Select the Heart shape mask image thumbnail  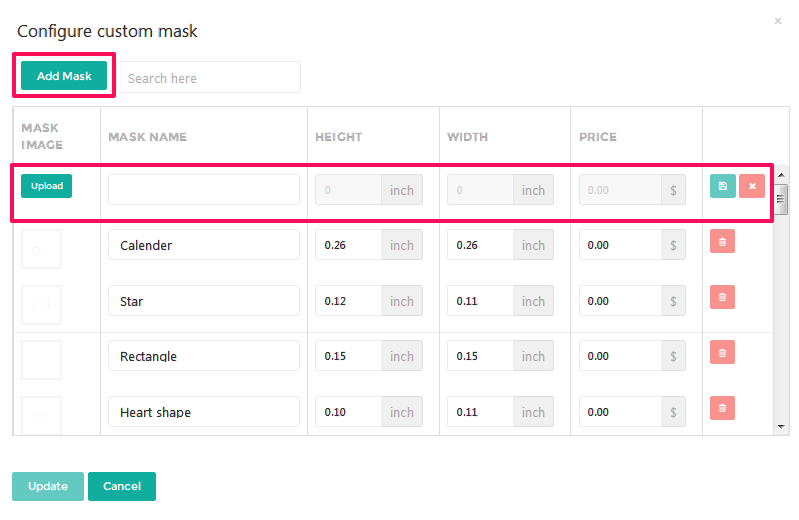(41, 415)
